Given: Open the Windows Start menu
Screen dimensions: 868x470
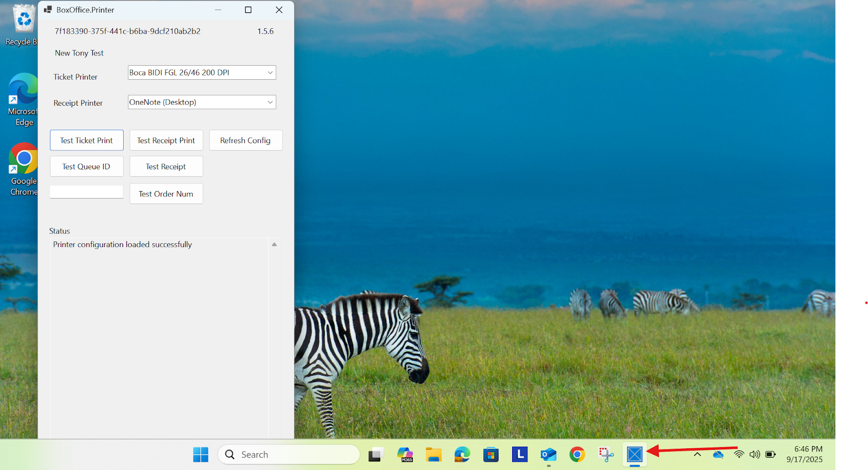Looking at the screenshot, I should click(x=201, y=454).
